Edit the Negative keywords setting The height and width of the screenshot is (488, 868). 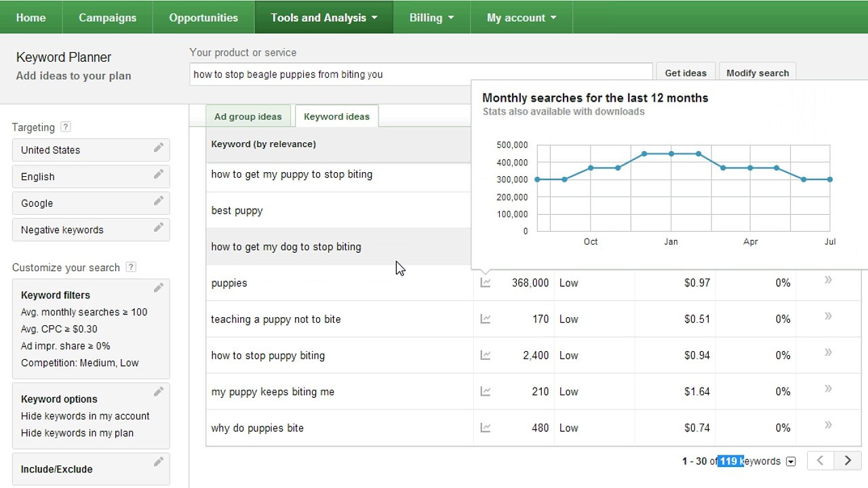[x=158, y=227]
